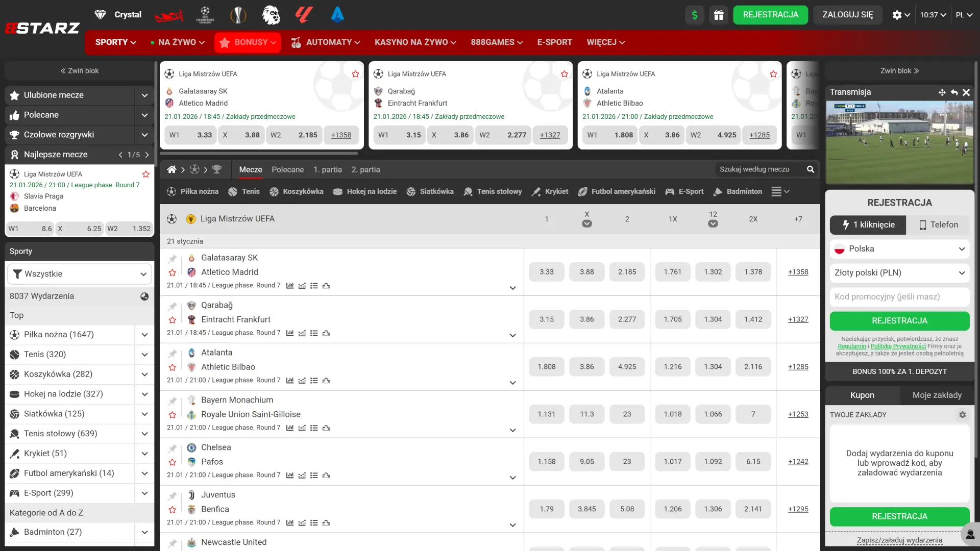This screenshot has height=551, width=980.
Task: Pin the Atalanta vs Athletic Bilbao match
Action: click(x=173, y=354)
